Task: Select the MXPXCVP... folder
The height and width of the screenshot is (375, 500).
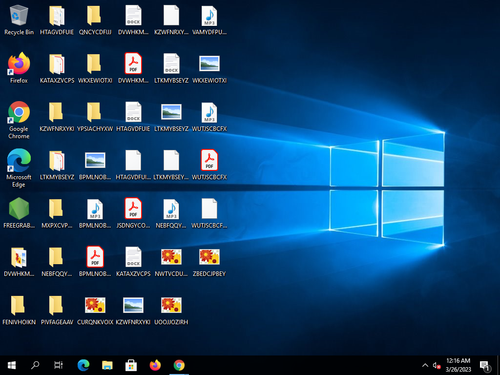Action: [x=57, y=213]
